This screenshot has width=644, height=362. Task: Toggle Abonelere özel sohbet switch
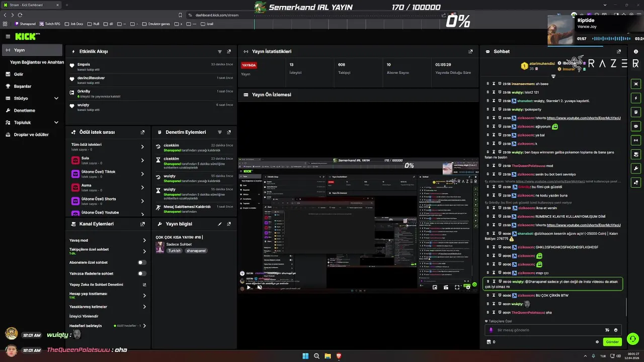point(142,262)
